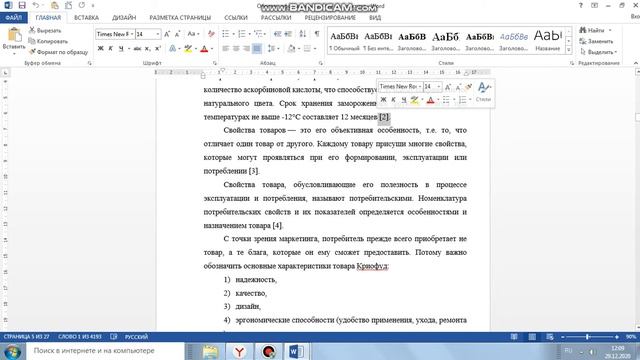The width and height of the screenshot is (640, 360).
Task: Open Font dialog launcher
Action: [x=215, y=63]
